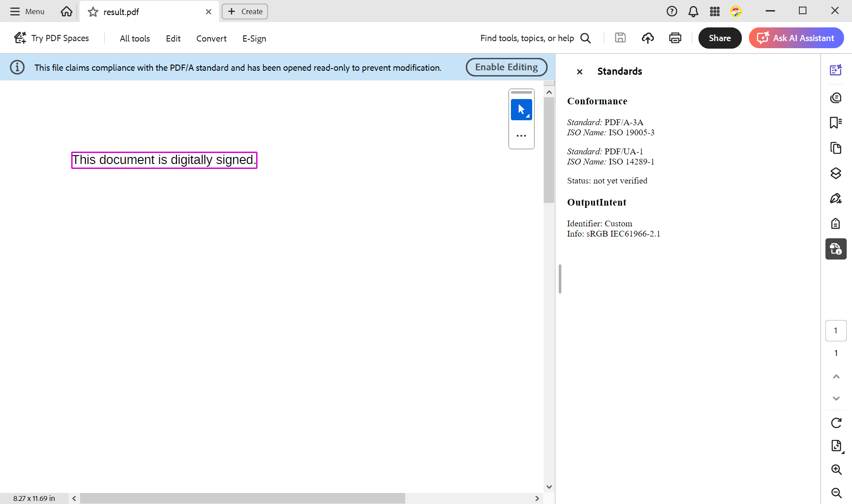
Task: Zoom in on the document
Action: (836, 470)
